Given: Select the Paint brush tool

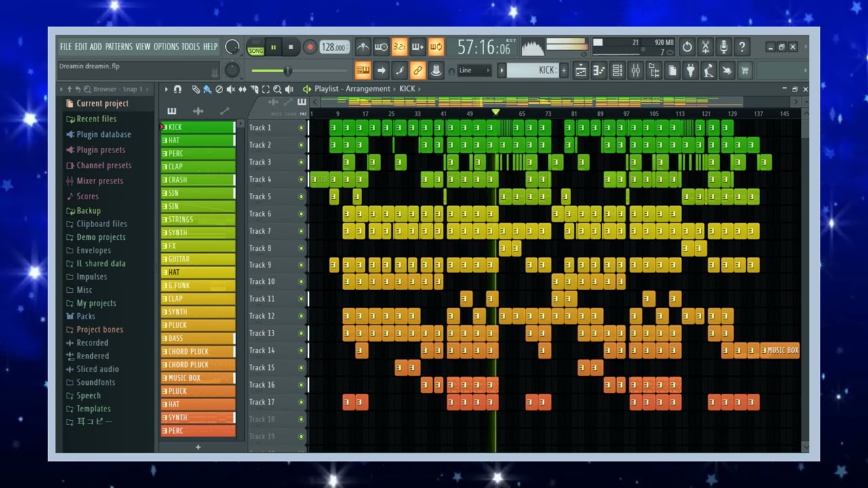Looking at the screenshot, I should [207, 89].
